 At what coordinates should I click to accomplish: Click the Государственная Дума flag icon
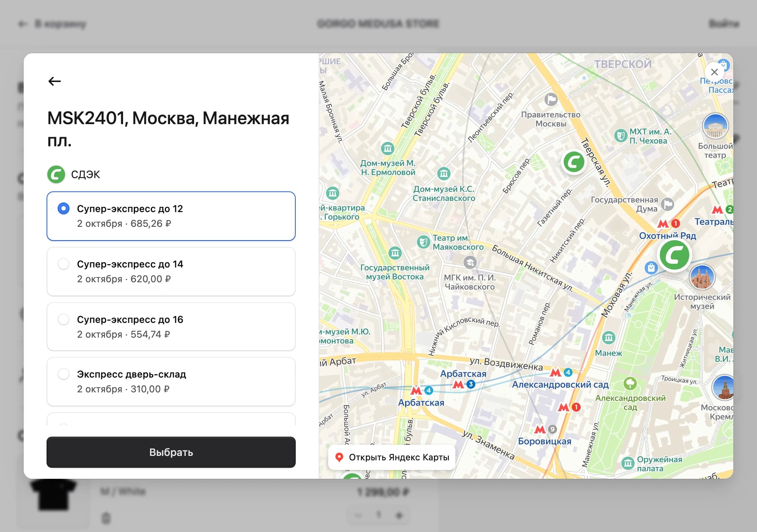point(668,204)
